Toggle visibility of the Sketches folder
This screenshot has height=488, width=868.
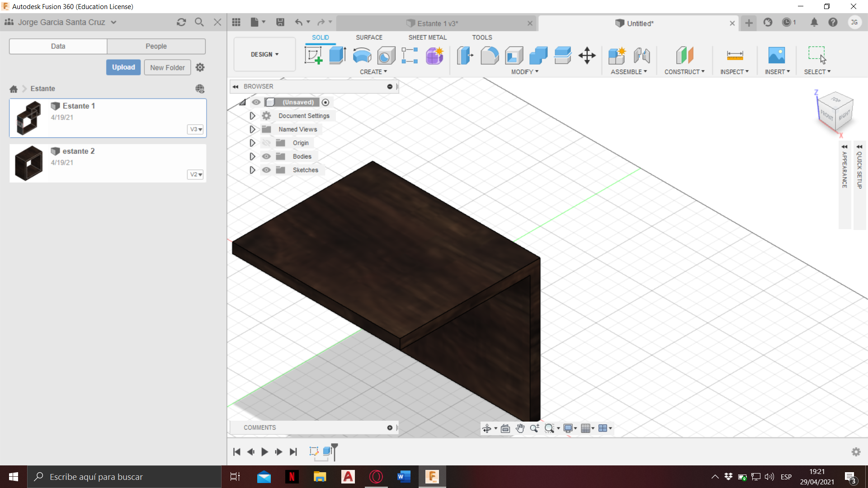(266, 170)
